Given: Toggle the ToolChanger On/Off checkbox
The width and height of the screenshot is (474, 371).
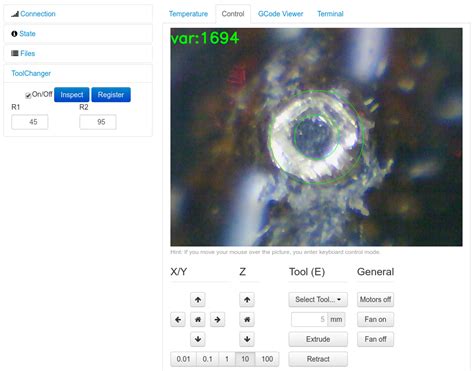Looking at the screenshot, I should [28, 95].
